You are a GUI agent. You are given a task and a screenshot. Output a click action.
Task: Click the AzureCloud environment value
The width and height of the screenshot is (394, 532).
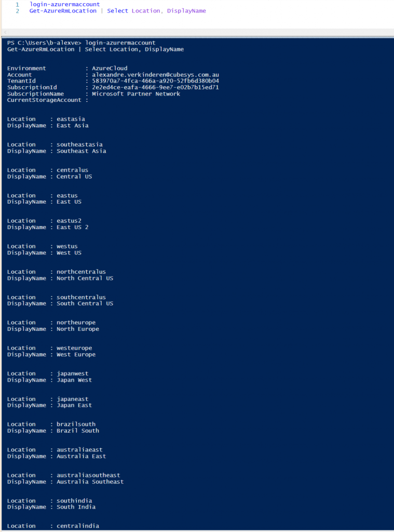[x=110, y=68]
